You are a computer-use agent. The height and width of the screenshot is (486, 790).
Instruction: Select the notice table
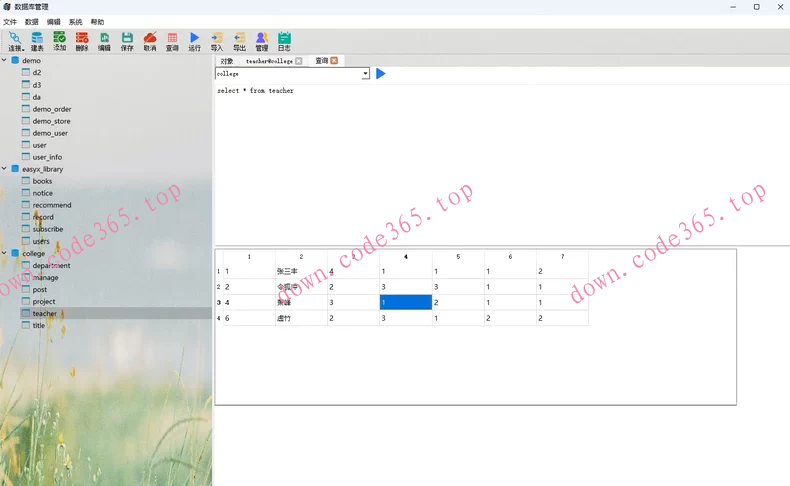click(x=42, y=193)
